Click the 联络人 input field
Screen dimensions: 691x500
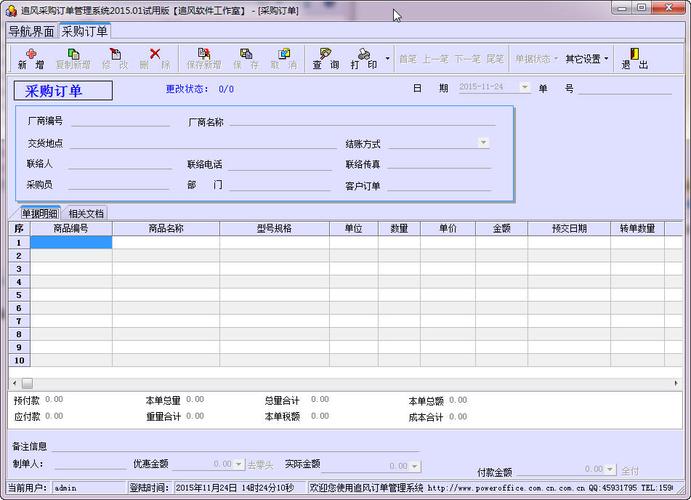click(120, 163)
